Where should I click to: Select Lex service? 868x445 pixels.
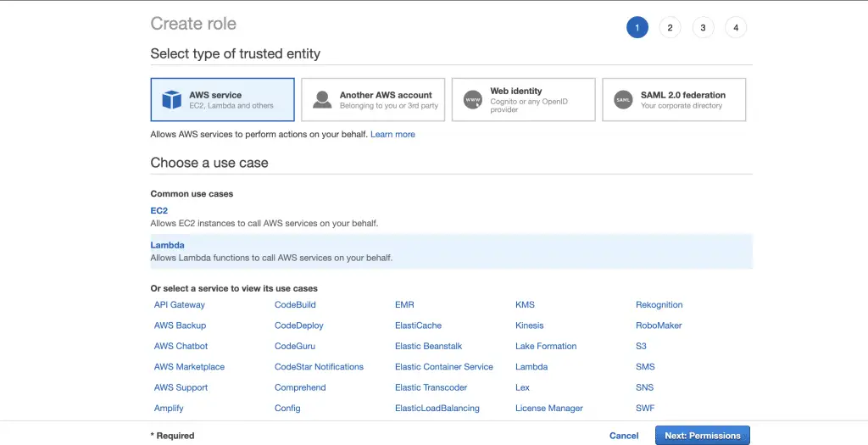(x=522, y=387)
